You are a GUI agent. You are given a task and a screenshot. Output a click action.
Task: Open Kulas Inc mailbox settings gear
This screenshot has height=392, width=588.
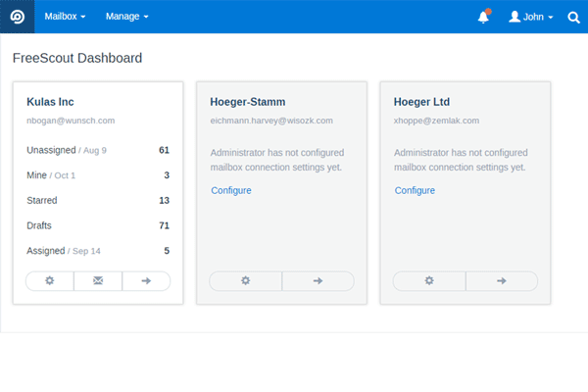click(x=50, y=281)
